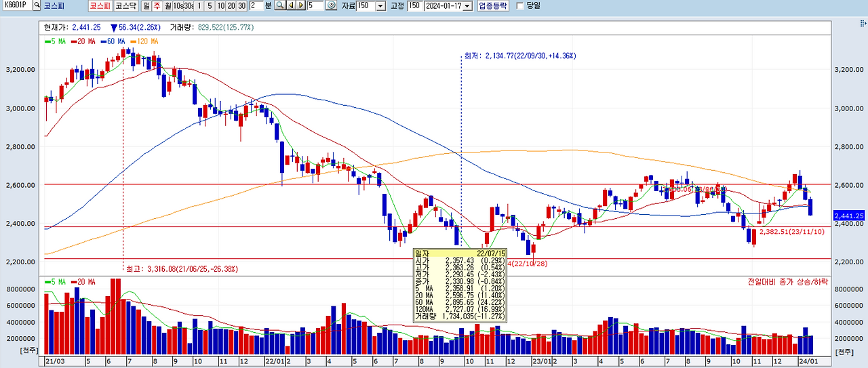Select the 10 minute interval button
Viewport: 868px width, 368px height.
click(221, 5)
